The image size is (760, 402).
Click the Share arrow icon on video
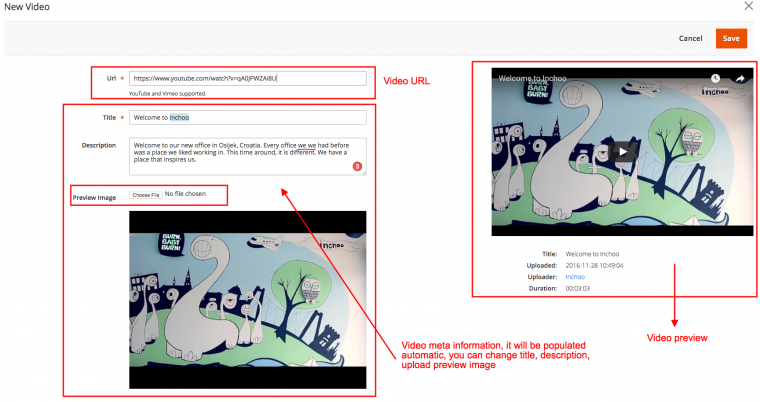[741, 78]
